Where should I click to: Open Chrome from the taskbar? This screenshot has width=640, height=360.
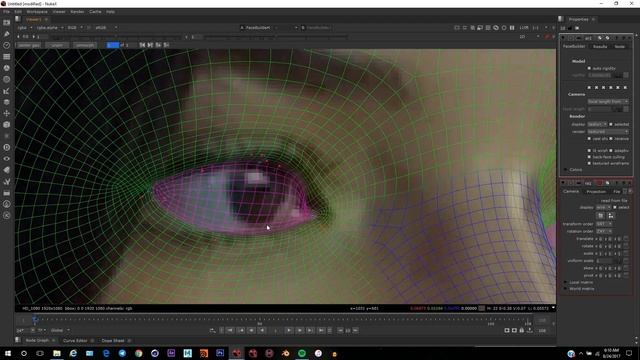pos(138,353)
